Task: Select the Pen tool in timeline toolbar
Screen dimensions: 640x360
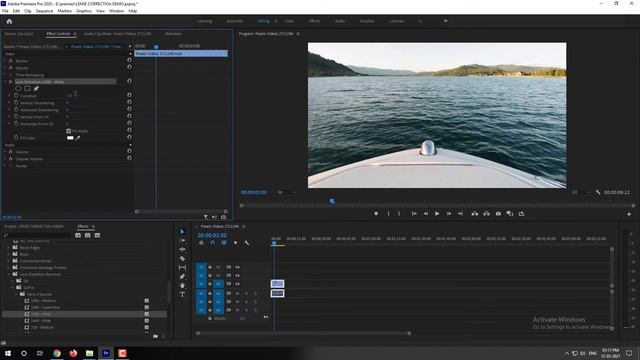Action: pyautogui.click(x=182, y=276)
